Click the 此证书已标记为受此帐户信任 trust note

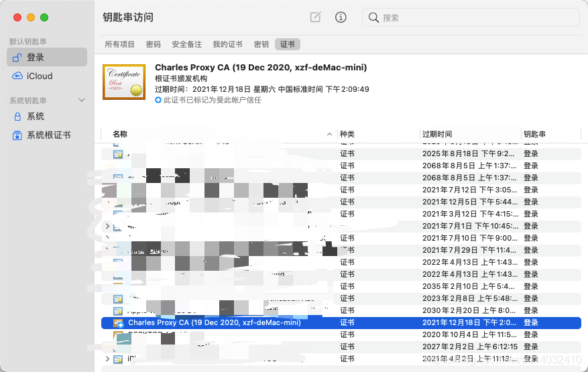[x=213, y=100]
